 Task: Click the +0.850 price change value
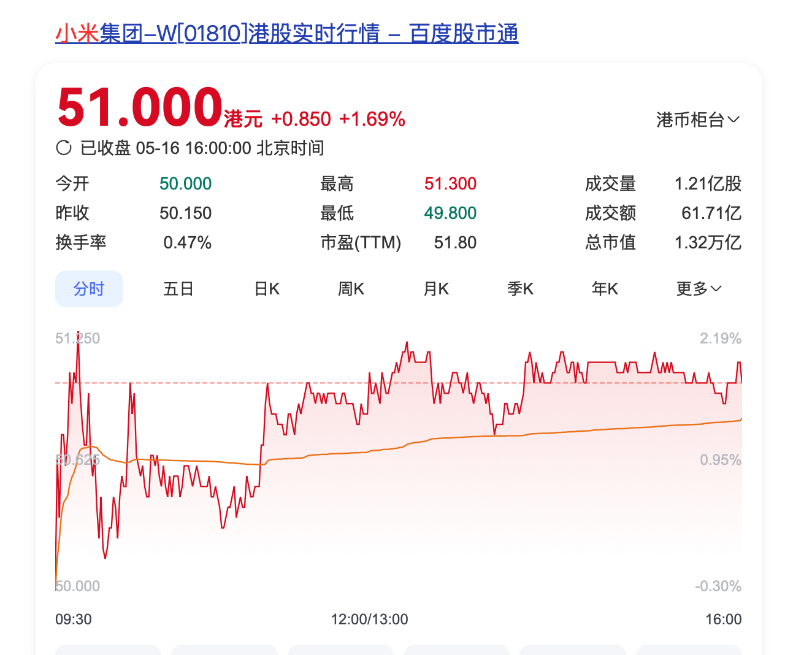301,119
